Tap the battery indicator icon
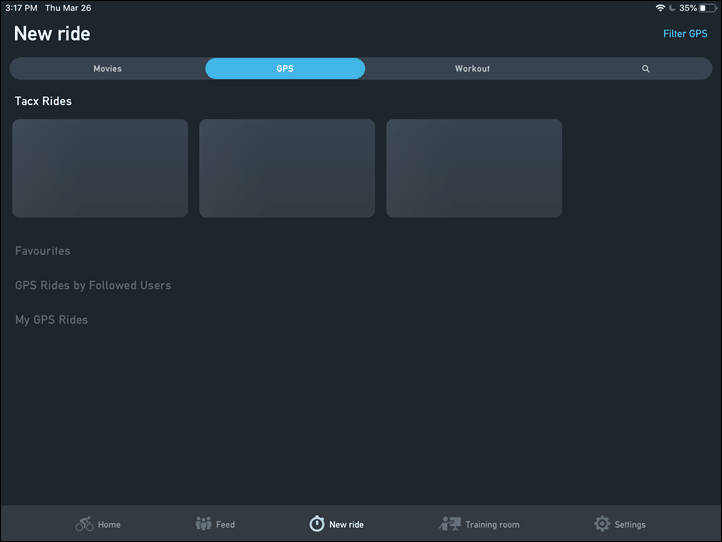This screenshot has width=722, height=542. (708, 8)
